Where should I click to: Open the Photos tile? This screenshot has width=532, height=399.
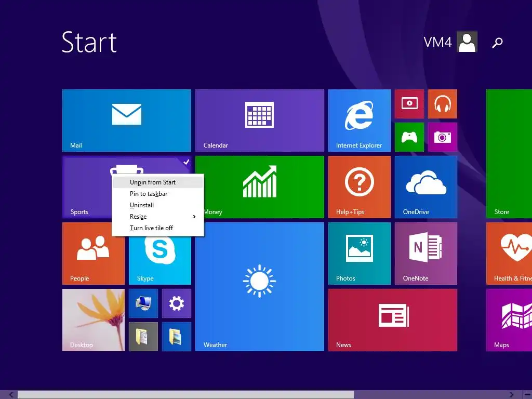(x=360, y=254)
